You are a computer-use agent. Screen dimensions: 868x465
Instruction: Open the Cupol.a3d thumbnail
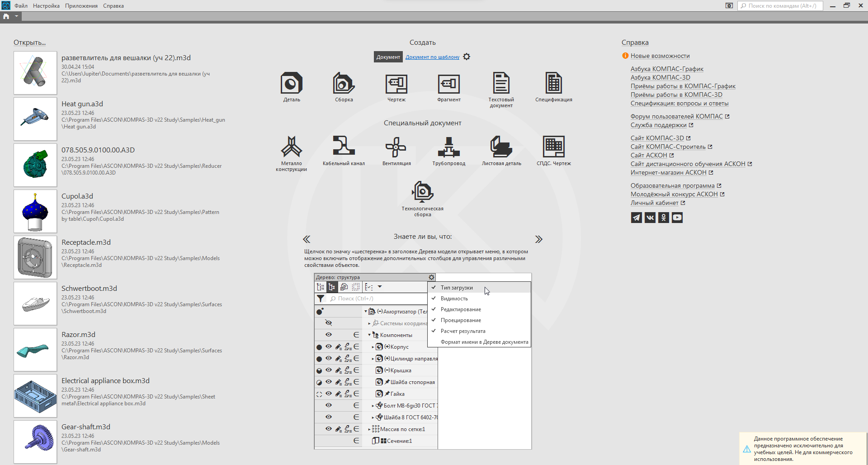pyautogui.click(x=35, y=211)
